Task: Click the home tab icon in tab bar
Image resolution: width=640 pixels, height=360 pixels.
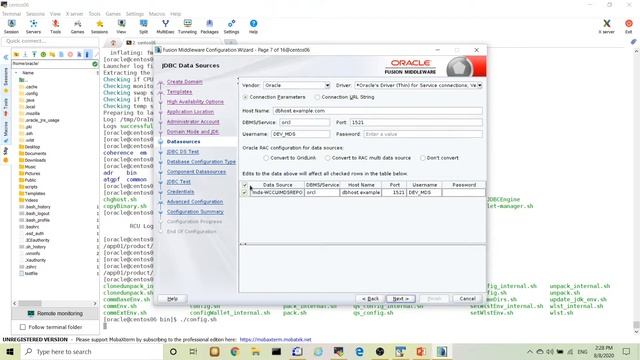Action: click(113, 42)
